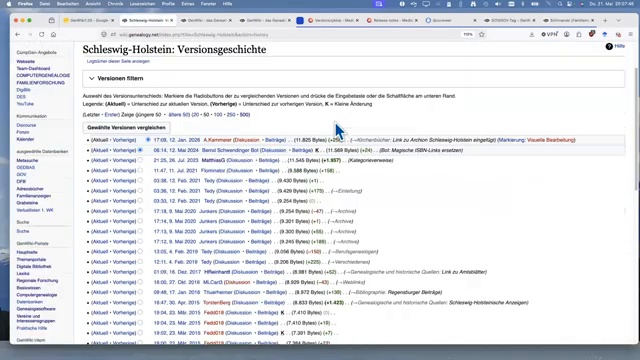
Task: Open the Datei menu
Action: click(44, 4)
